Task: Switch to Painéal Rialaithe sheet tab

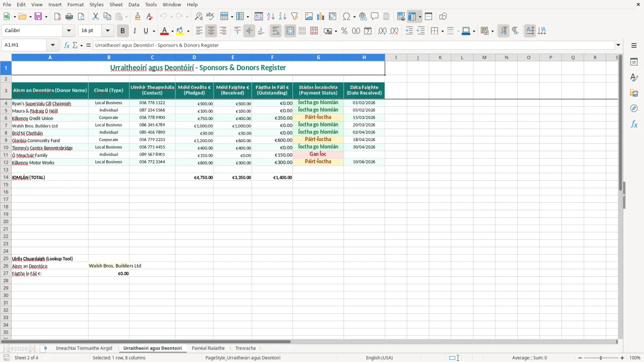Action: [x=208, y=348]
